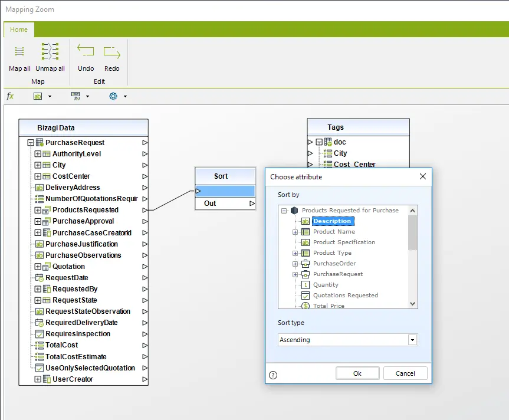The width and height of the screenshot is (509, 420).
Task: Redo the mapping action
Action: point(111,52)
